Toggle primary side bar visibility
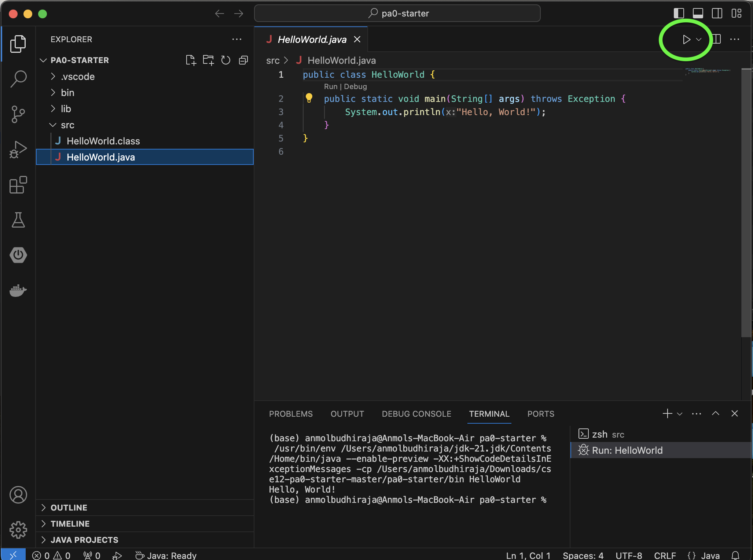This screenshot has width=753, height=560. tap(679, 13)
